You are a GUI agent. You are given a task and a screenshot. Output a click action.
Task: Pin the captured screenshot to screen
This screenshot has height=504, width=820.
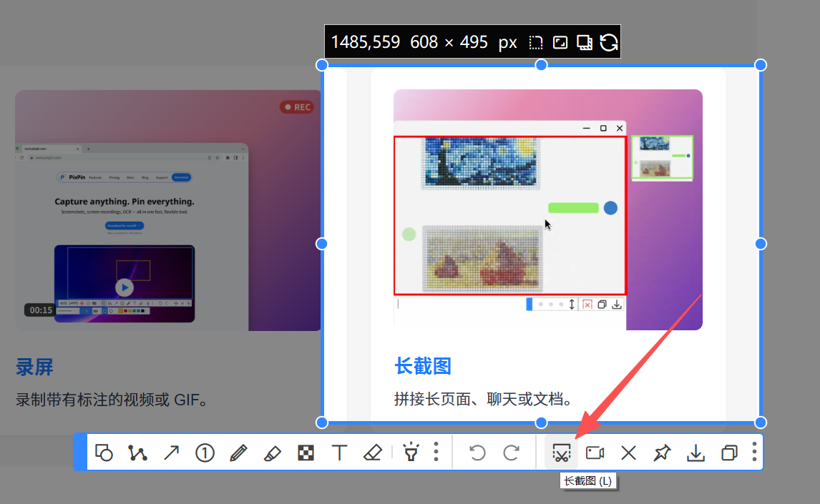(x=661, y=452)
